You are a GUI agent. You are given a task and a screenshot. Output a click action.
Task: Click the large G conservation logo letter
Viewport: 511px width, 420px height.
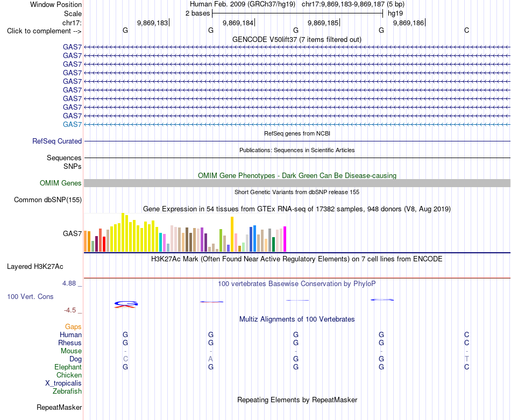coord(126,304)
